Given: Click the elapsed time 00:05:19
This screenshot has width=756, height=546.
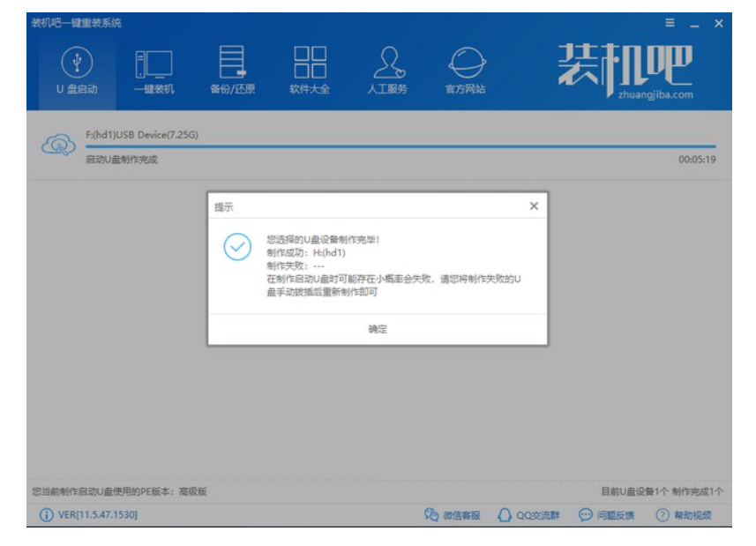Looking at the screenshot, I should [x=697, y=160].
